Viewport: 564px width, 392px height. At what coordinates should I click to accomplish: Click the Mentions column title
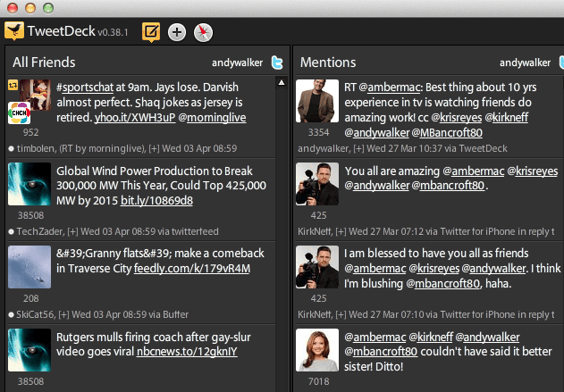pos(328,63)
